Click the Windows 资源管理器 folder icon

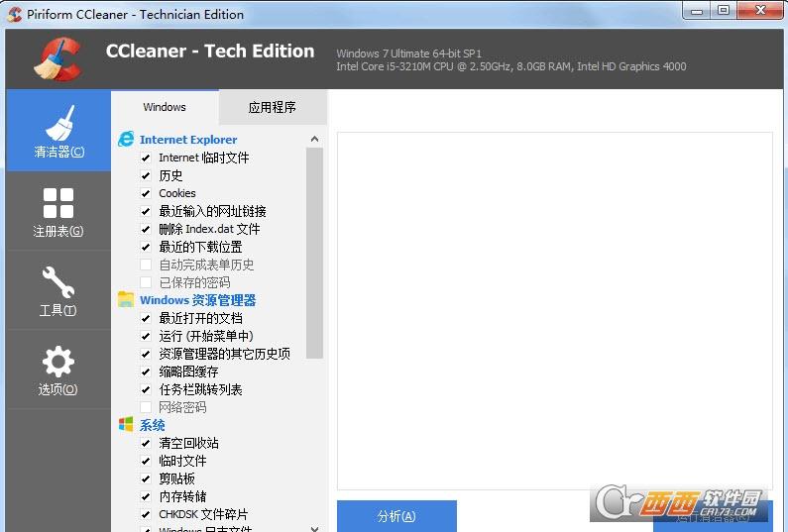(126, 299)
